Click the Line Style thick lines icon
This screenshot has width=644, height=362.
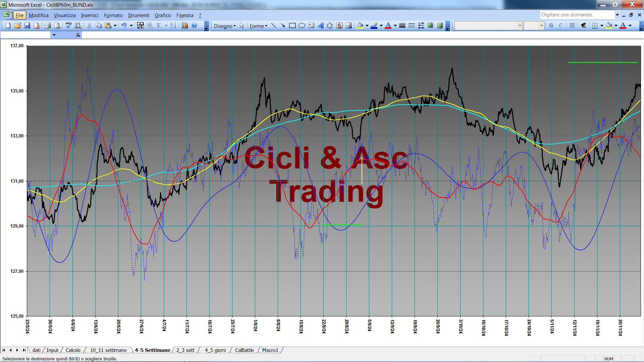click(x=402, y=26)
